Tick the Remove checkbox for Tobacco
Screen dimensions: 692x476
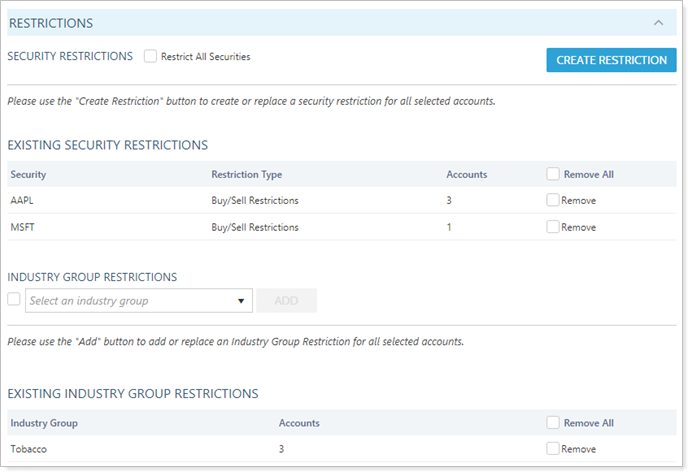point(553,449)
